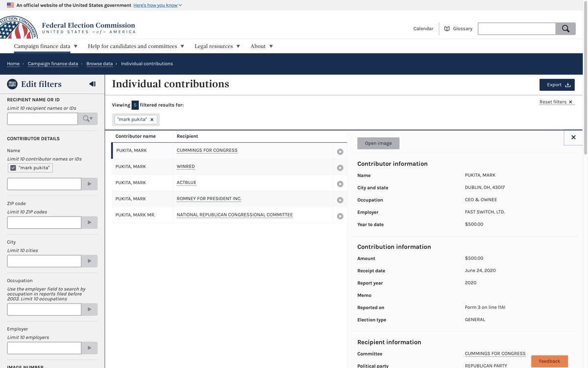Click the Edit filters sliders icon

pyautogui.click(x=12, y=84)
